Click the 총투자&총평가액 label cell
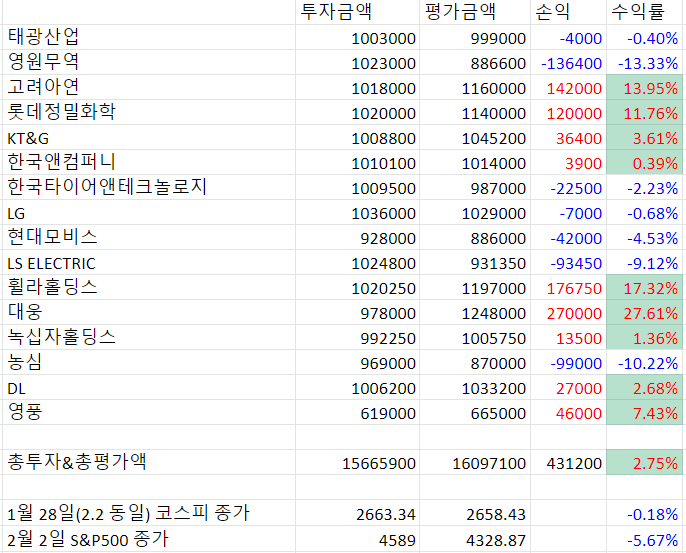This screenshot has width=686, height=553. pos(149,462)
